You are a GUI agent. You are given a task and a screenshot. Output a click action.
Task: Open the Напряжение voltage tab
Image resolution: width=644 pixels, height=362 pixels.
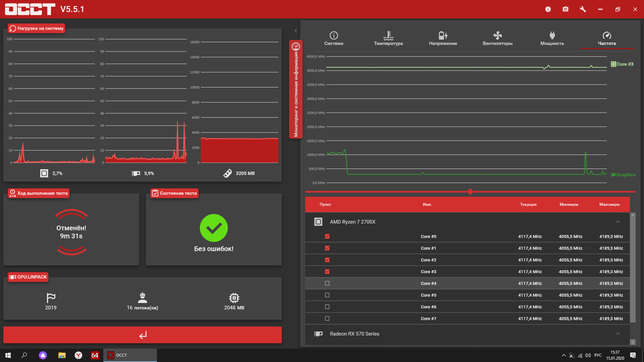[443, 39]
